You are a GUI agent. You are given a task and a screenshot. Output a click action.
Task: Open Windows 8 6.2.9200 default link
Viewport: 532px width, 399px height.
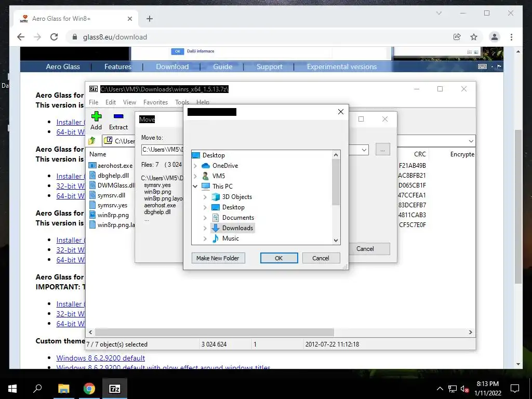click(x=100, y=358)
